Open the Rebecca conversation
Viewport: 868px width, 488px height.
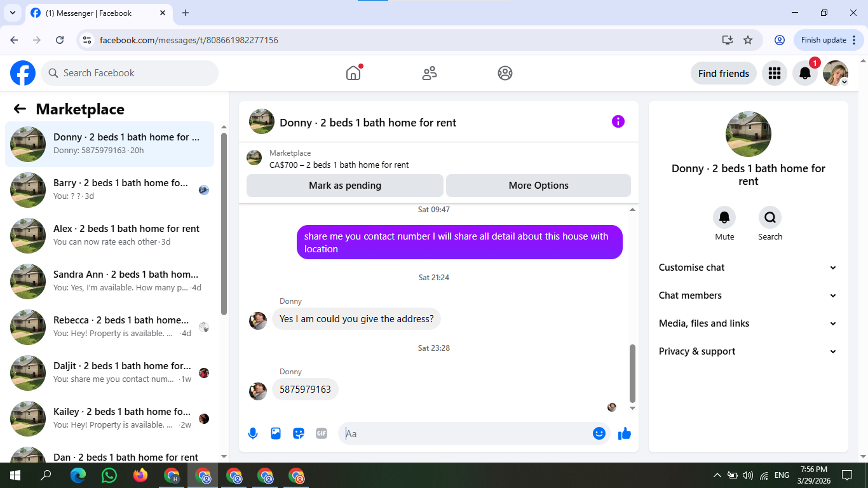110,327
